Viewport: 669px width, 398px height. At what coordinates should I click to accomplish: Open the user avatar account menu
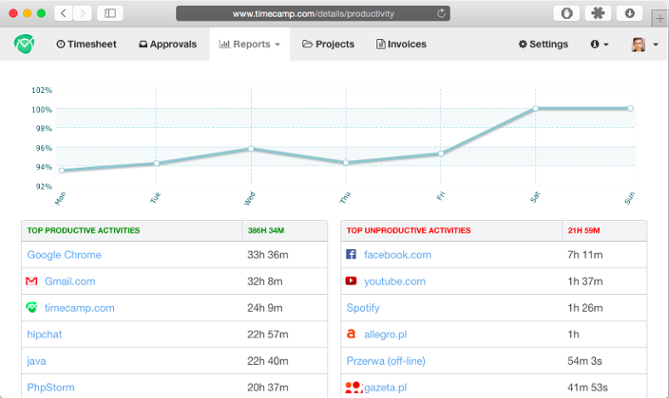point(645,44)
